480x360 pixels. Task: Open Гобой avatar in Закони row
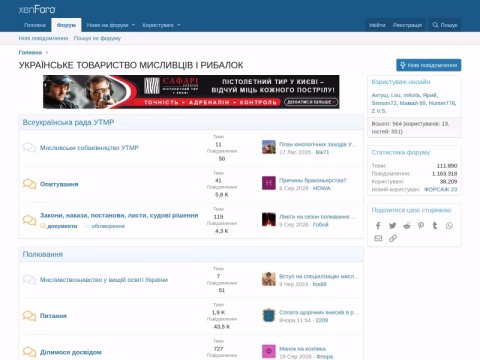[269, 219]
